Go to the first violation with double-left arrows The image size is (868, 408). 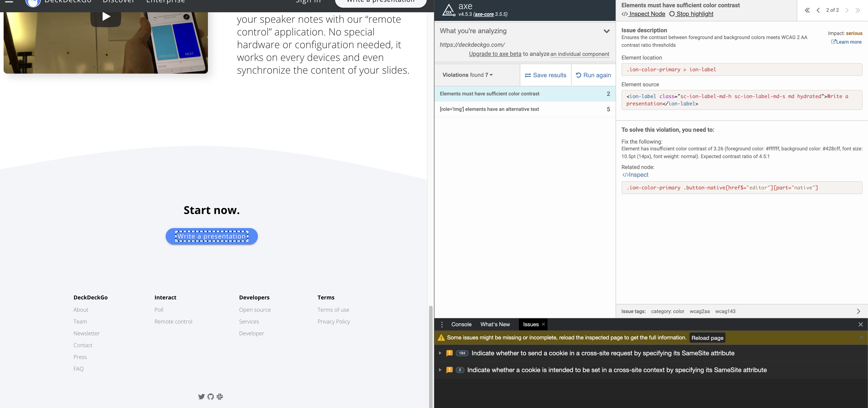click(x=807, y=10)
